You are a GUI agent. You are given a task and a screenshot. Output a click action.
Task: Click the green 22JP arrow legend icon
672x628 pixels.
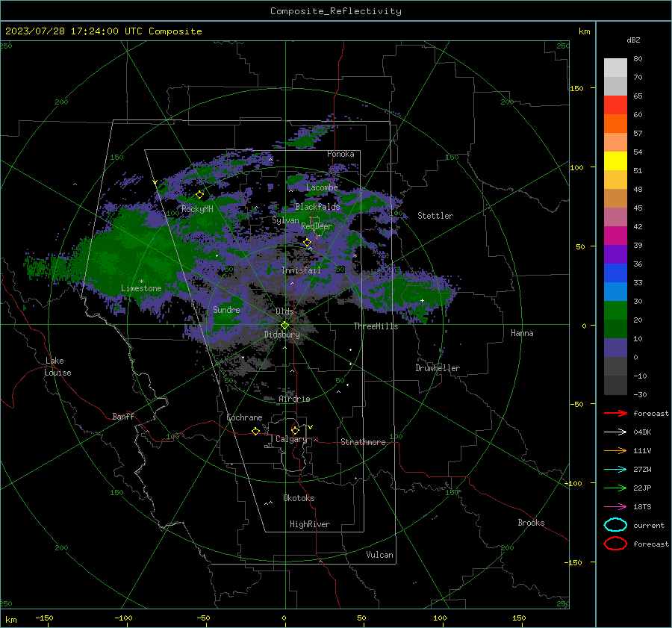click(x=615, y=488)
